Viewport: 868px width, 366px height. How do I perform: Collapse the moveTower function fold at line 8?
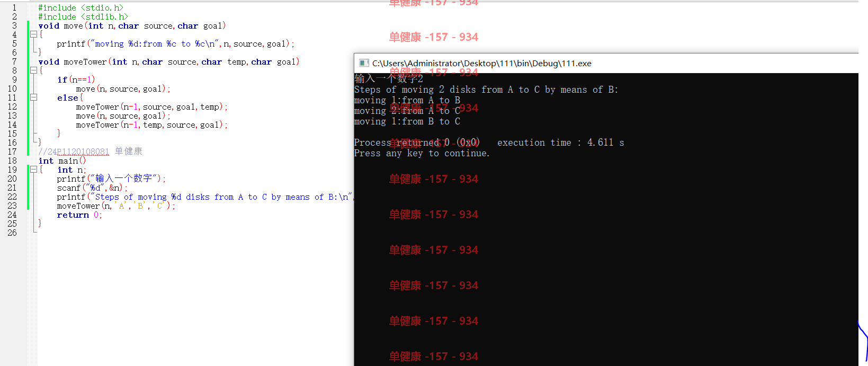[x=33, y=70]
